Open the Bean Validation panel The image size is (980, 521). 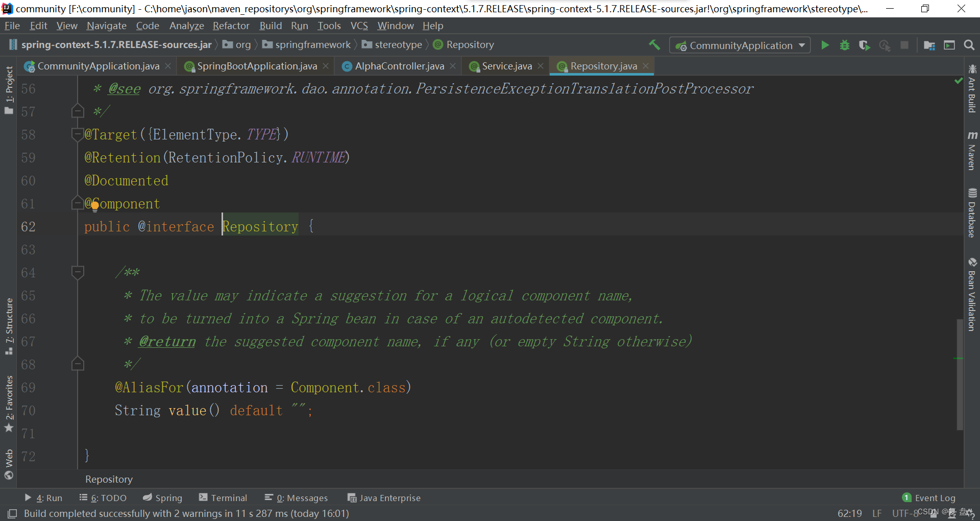(972, 294)
